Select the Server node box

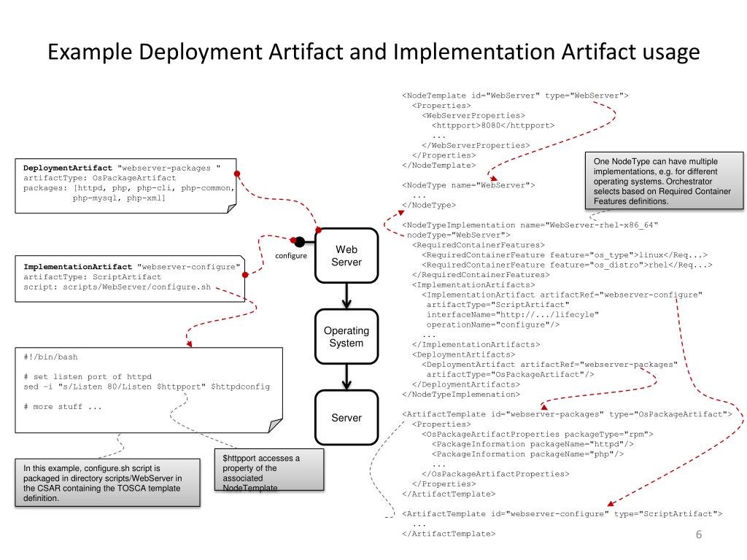347,418
